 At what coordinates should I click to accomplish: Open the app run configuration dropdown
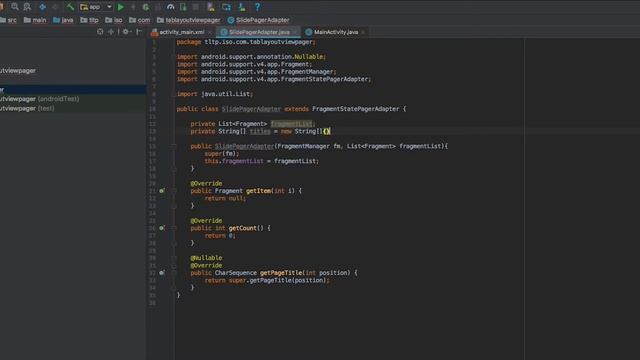coord(96,7)
